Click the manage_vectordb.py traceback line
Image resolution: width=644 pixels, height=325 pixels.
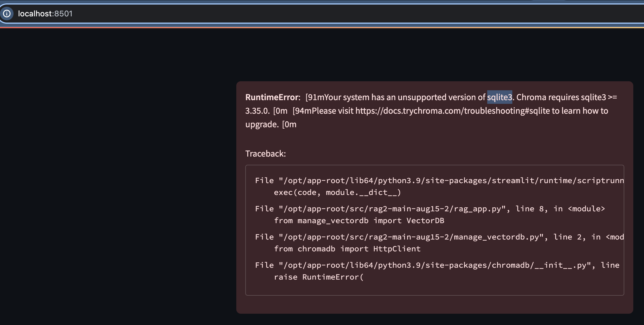click(x=439, y=237)
